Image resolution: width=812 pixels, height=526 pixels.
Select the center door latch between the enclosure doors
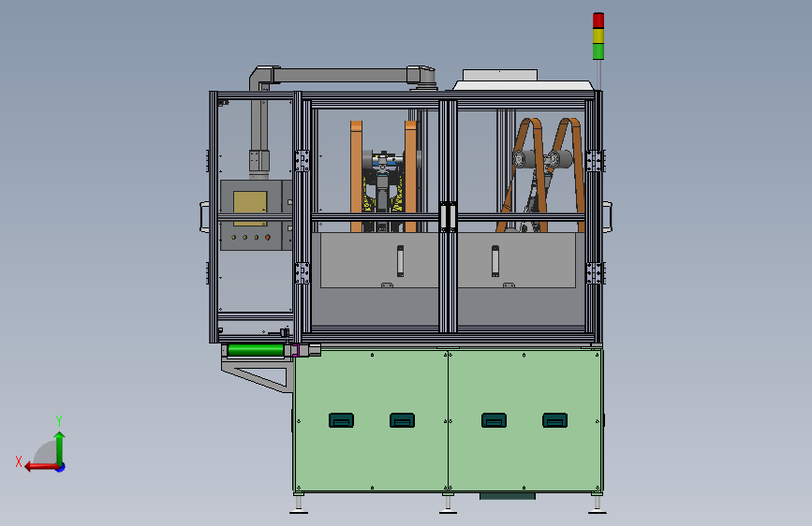point(448,217)
